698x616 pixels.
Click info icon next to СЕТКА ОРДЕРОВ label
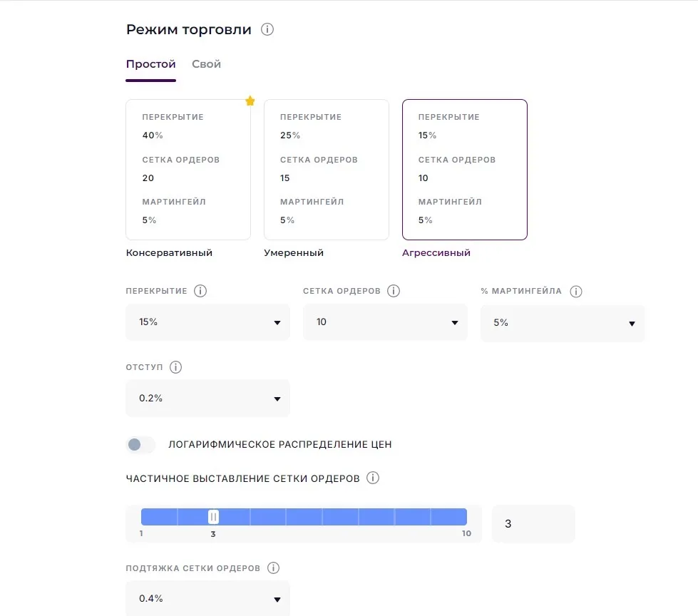point(394,291)
